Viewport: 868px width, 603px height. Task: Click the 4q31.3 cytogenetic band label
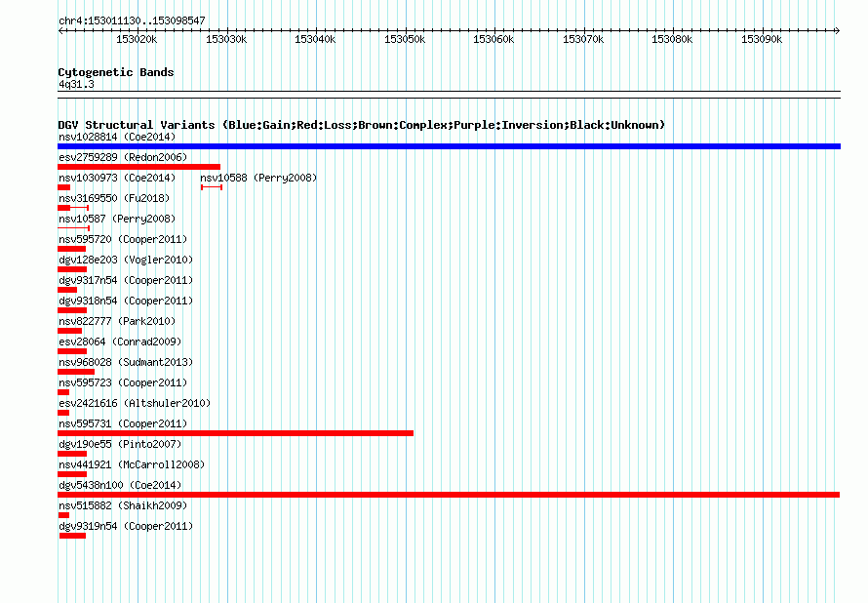click(76, 84)
